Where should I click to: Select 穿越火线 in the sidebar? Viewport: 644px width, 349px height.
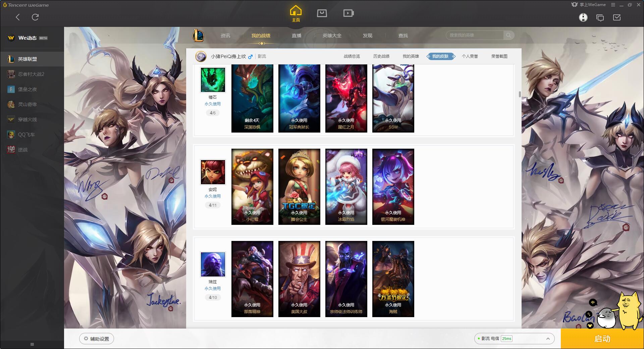tap(32, 119)
